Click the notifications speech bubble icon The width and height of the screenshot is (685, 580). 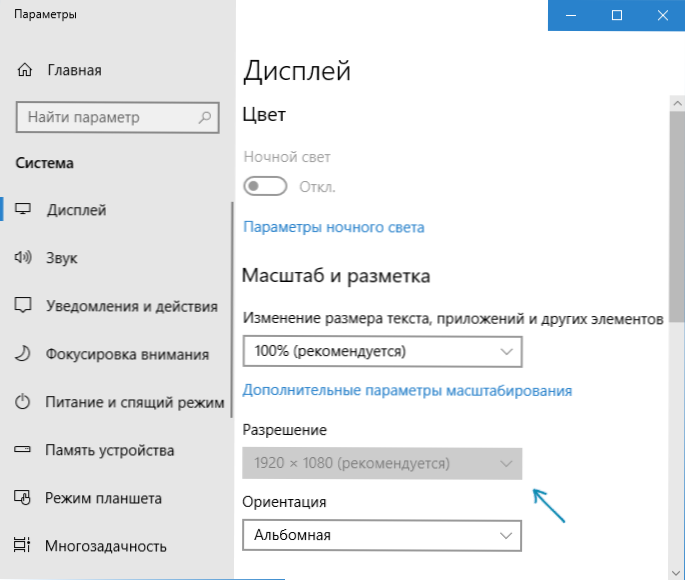point(23,305)
